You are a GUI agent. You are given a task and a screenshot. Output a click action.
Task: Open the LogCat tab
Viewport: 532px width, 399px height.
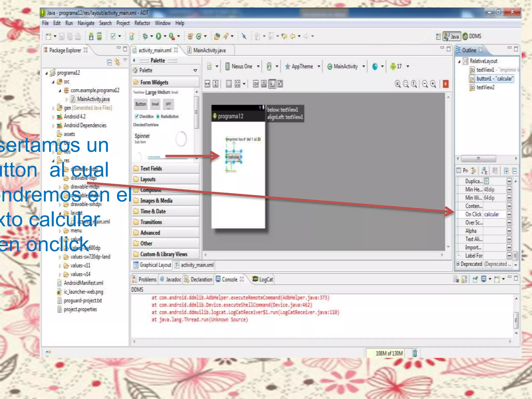coord(263,280)
